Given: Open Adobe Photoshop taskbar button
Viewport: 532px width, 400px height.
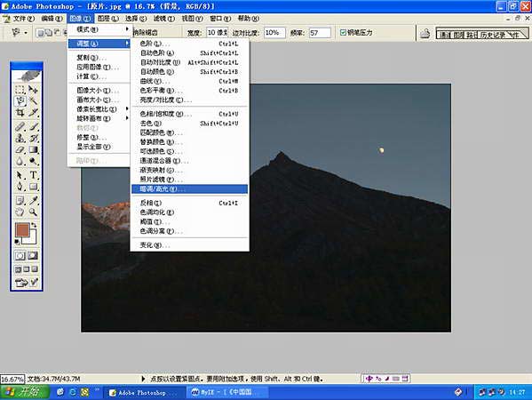Looking at the screenshot, I should pyautogui.click(x=142, y=393).
